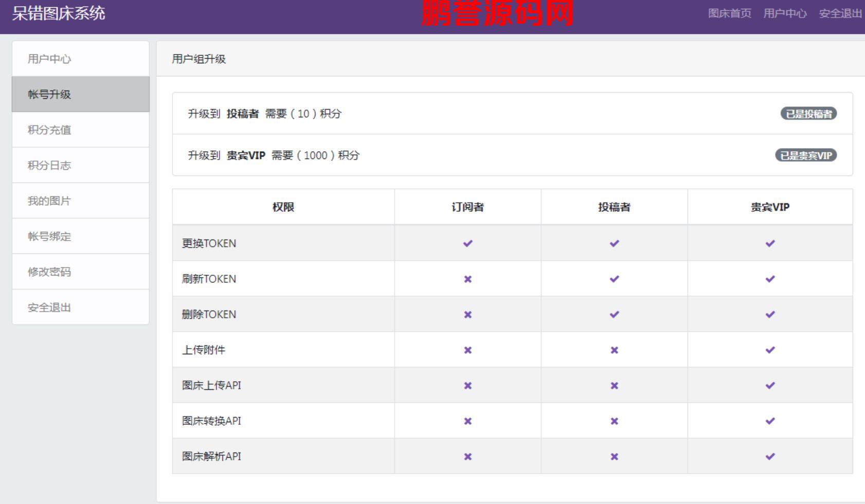The image size is (865, 504).
Task: Click 用户中心 link in the top bar
Action: pyautogui.click(x=785, y=13)
